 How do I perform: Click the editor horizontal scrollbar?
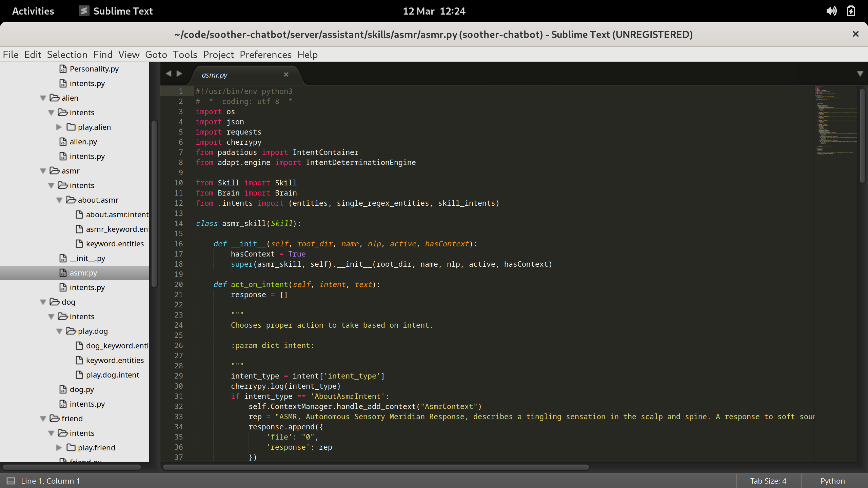tap(376, 467)
